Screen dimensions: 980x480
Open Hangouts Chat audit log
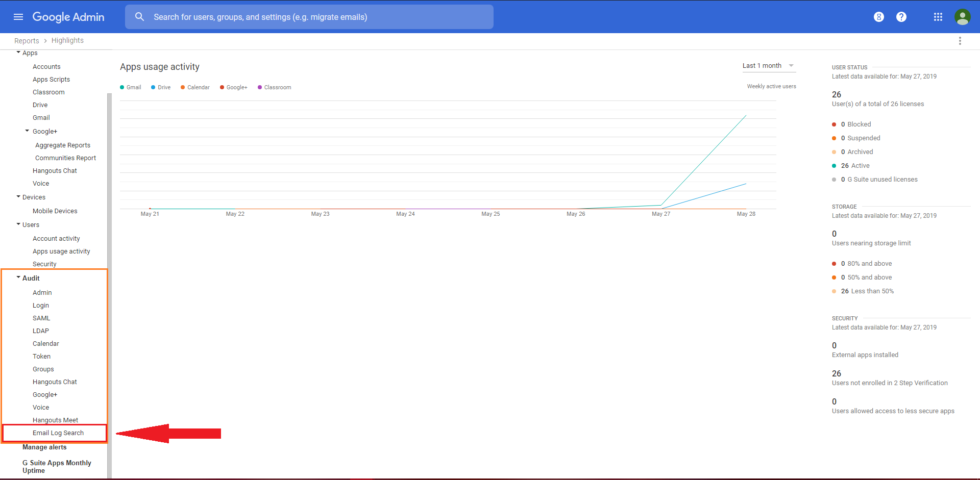[x=55, y=382]
